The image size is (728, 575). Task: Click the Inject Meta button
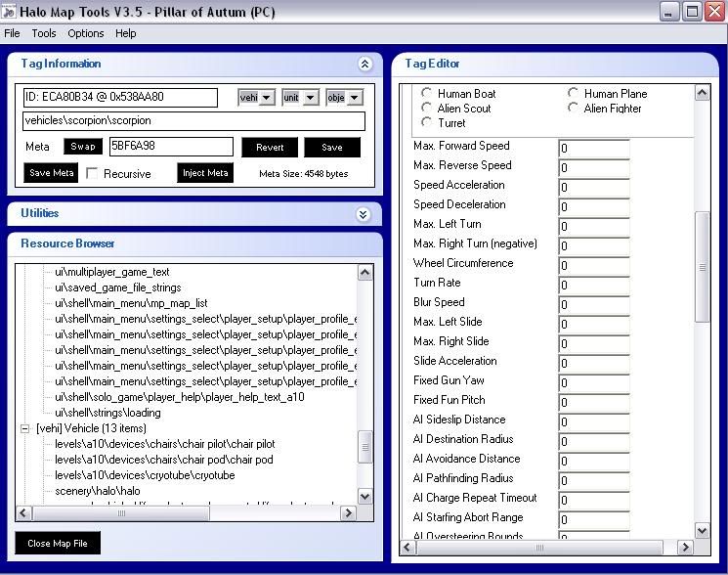[205, 173]
